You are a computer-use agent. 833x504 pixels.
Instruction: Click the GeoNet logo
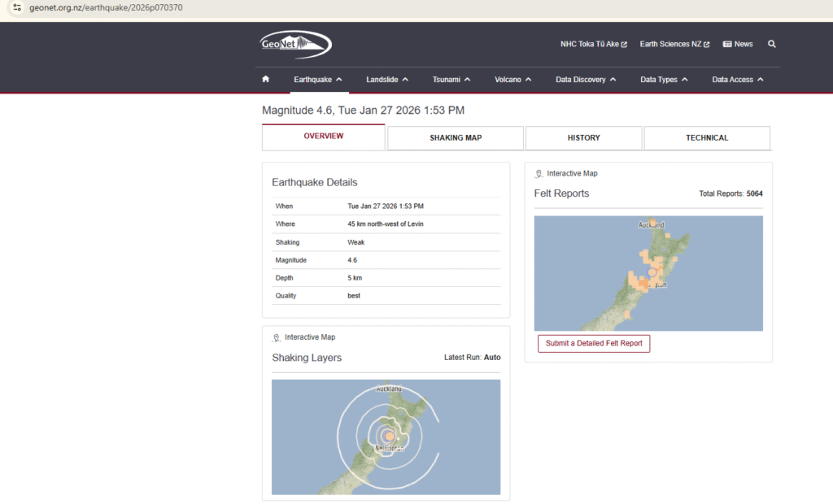coord(296,44)
